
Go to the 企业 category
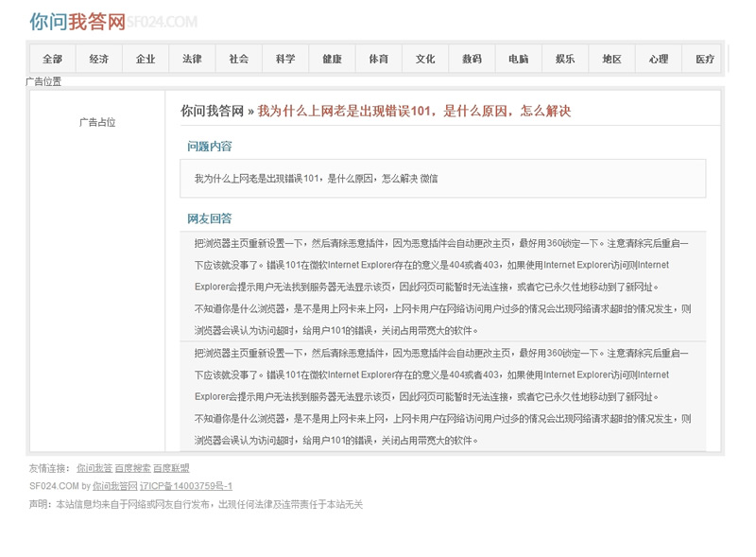click(146, 59)
